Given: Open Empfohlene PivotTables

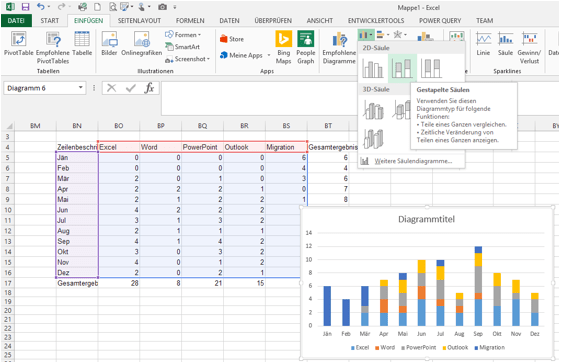Looking at the screenshot, I should pos(53,48).
